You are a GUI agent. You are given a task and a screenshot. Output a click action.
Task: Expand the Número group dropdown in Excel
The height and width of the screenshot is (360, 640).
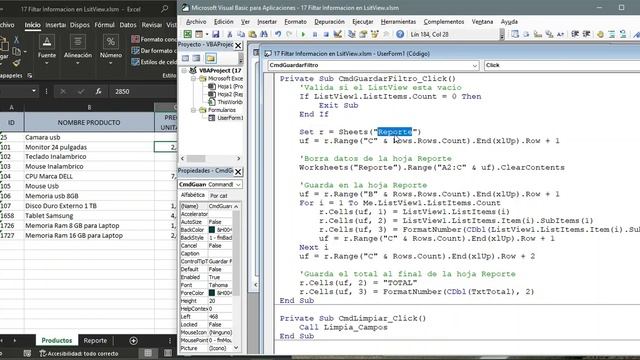(x=111, y=63)
